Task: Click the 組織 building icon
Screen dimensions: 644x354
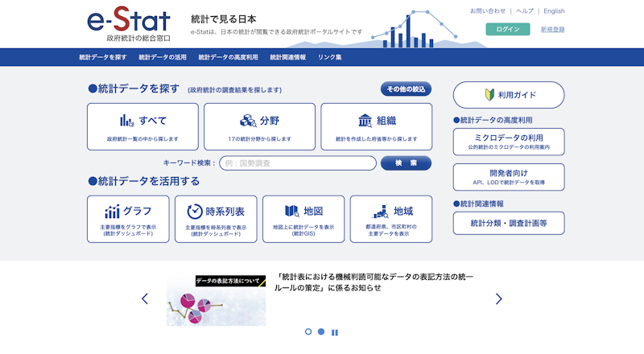Action: point(365,121)
